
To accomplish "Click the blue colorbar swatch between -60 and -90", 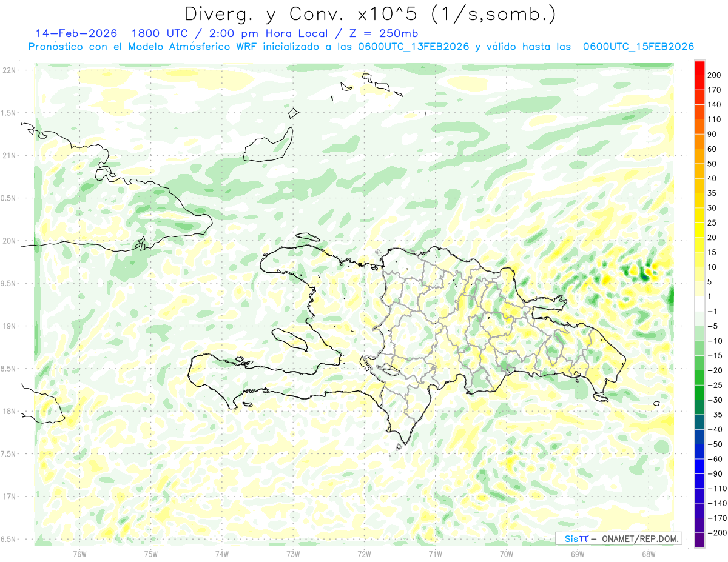I will click(x=699, y=467).
